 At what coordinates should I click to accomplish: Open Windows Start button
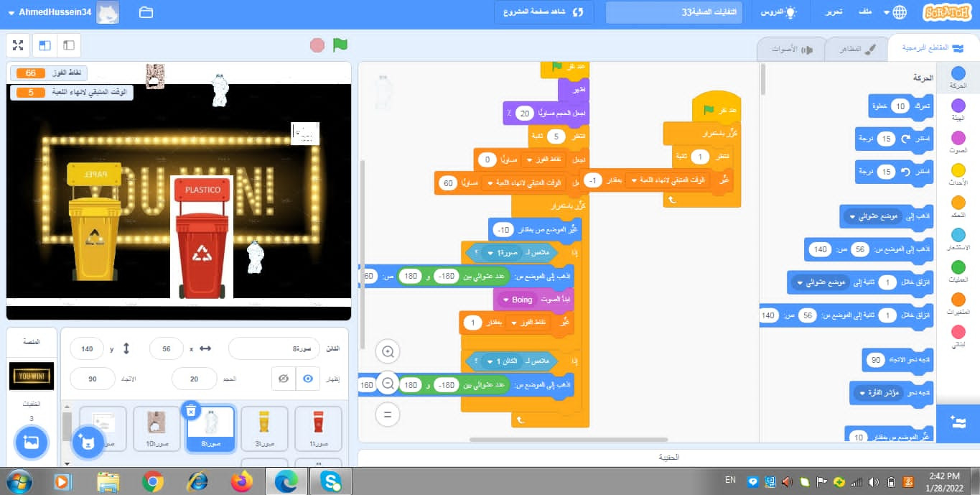pos(19,481)
